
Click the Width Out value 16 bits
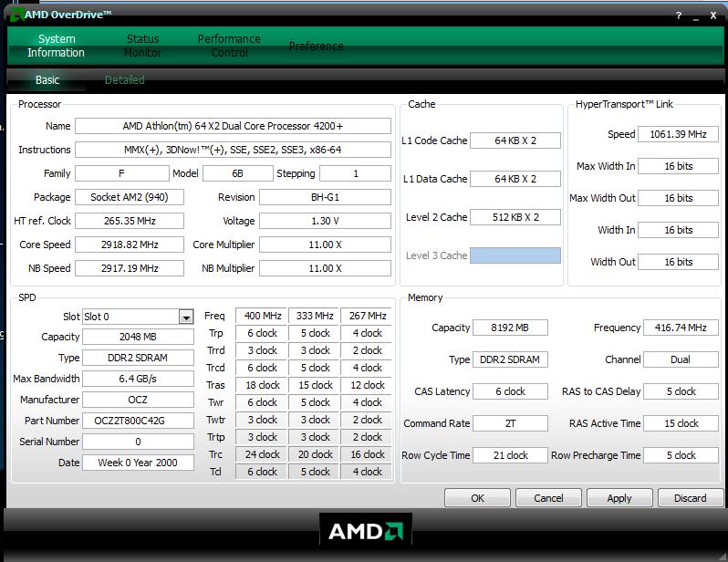point(679,262)
